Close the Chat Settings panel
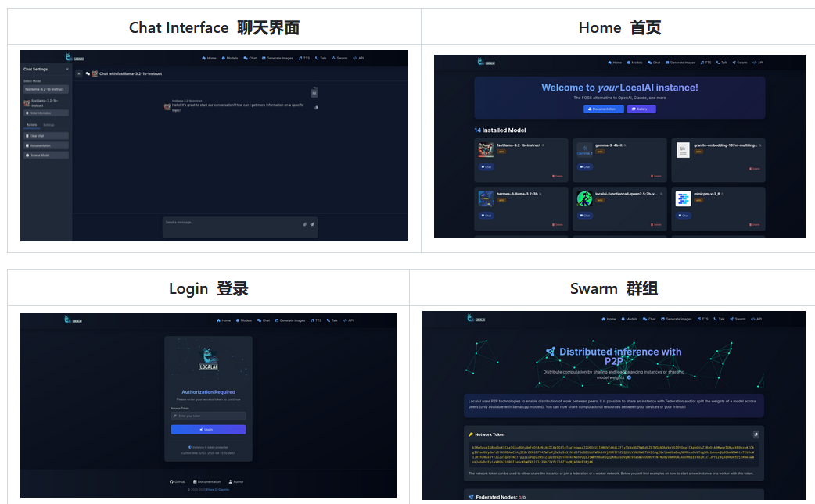815x504 pixels. [x=67, y=69]
